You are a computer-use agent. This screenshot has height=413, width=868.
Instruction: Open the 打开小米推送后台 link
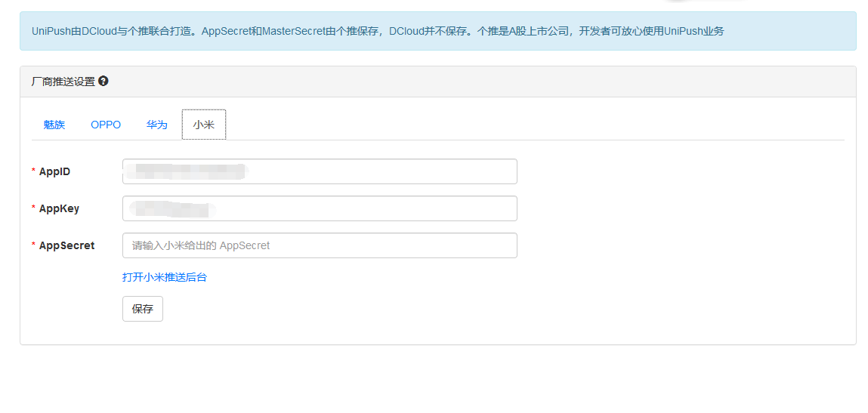pos(165,277)
